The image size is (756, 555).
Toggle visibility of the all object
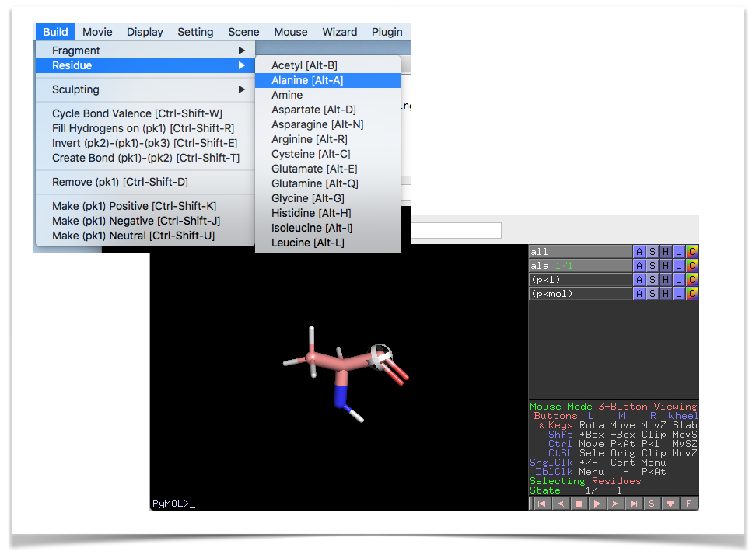coord(580,252)
